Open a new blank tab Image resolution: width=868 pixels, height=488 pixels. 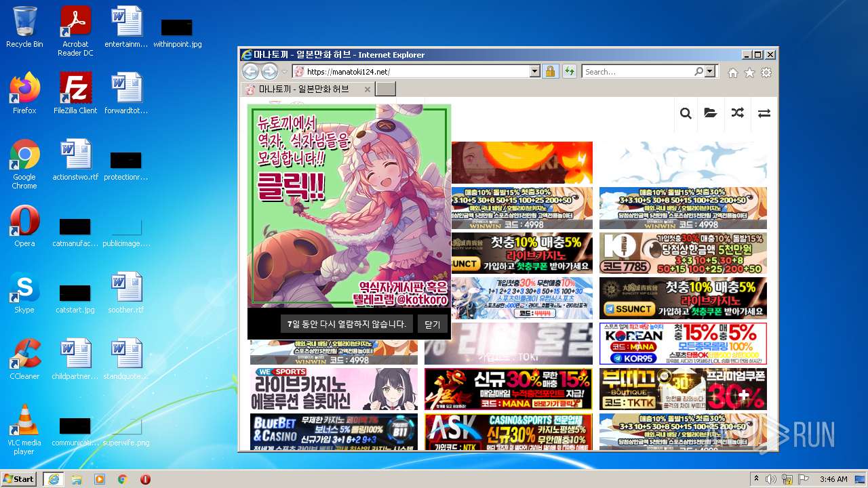point(385,89)
